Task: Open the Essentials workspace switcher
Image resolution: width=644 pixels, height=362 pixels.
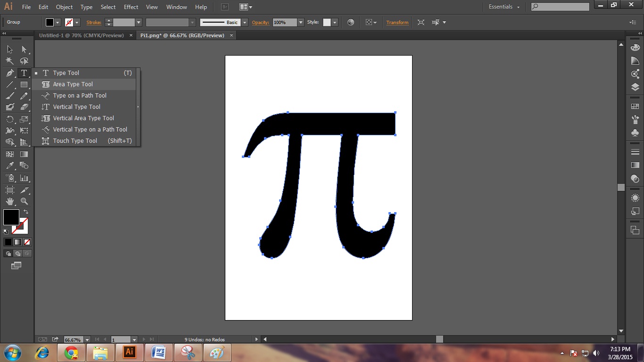Action: (504, 7)
